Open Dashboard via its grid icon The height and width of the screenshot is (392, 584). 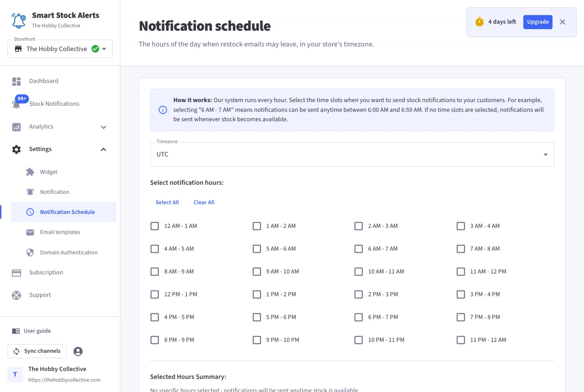(16, 81)
